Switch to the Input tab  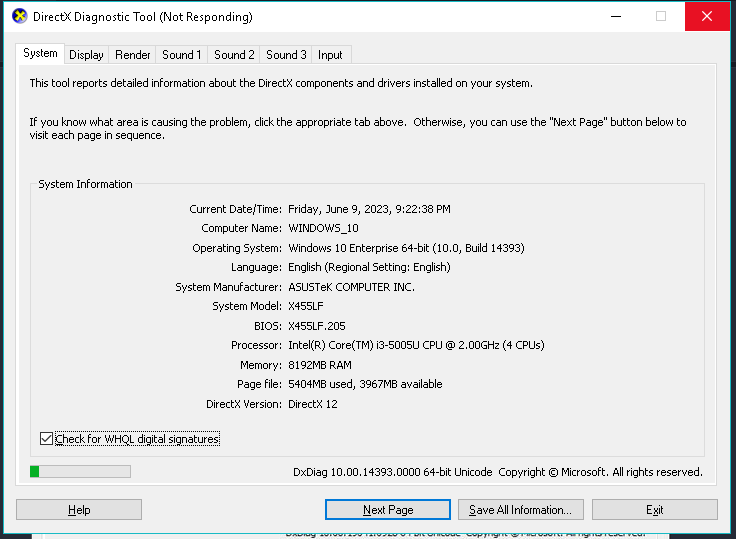click(330, 55)
